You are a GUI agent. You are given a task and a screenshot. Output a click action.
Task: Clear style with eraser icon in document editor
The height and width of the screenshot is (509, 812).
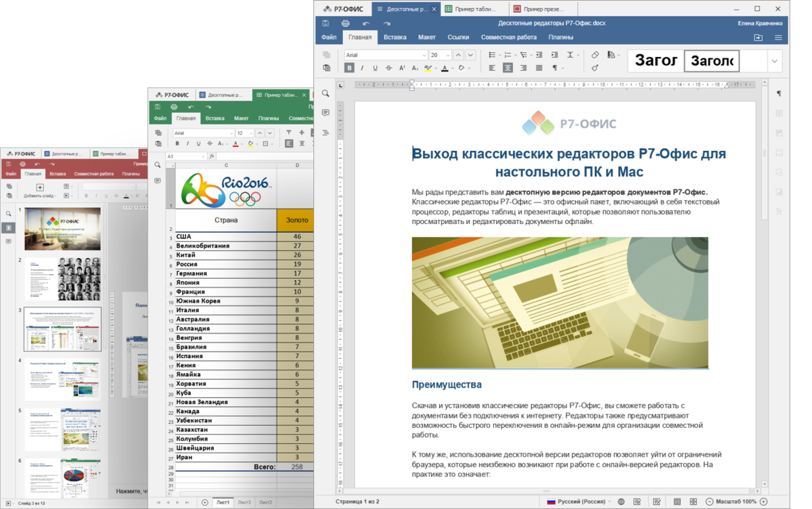click(x=595, y=55)
